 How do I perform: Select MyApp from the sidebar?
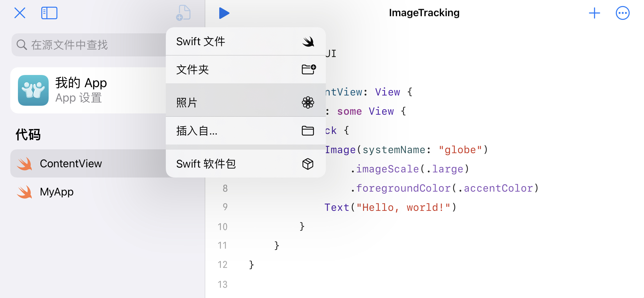point(57,192)
